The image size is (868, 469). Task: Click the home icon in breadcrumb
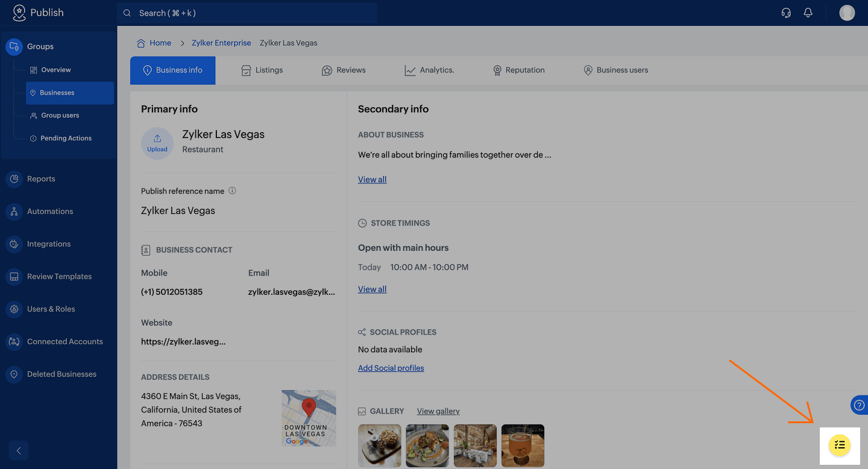click(141, 43)
